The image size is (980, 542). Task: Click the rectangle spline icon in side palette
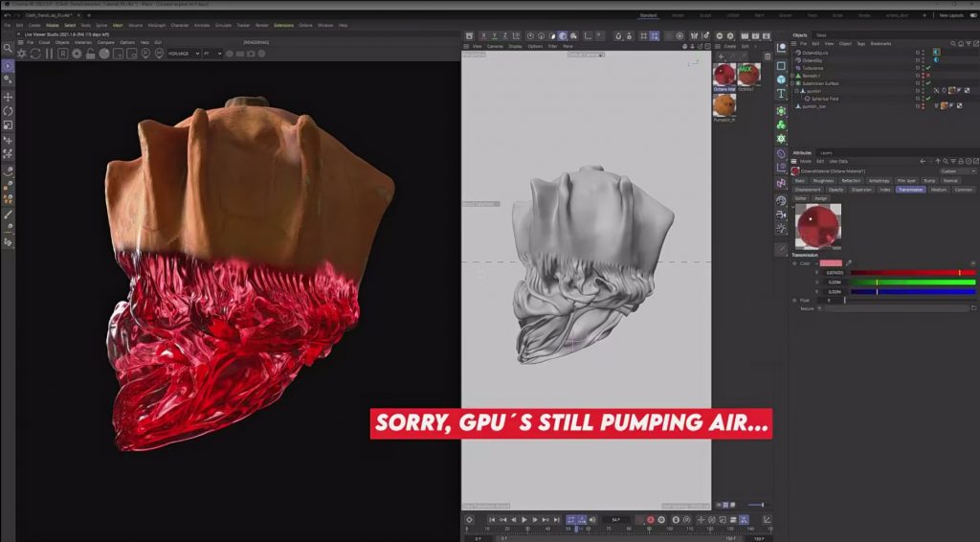(781, 65)
